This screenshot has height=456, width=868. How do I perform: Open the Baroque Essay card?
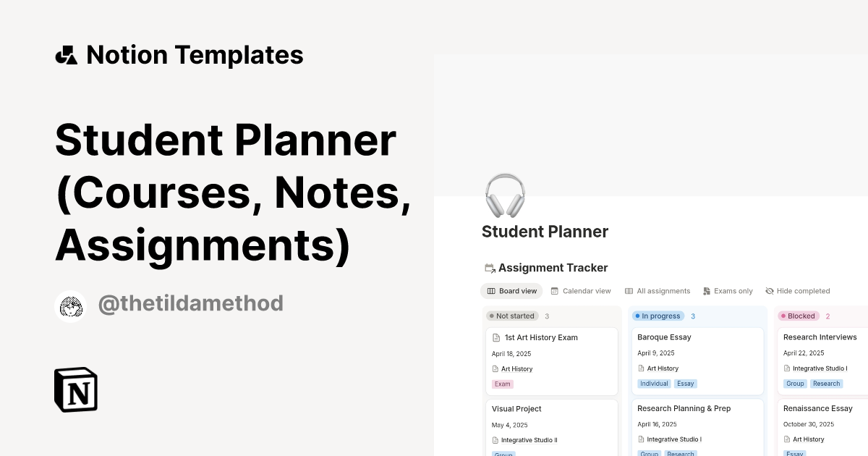pyautogui.click(x=664, y=337)
